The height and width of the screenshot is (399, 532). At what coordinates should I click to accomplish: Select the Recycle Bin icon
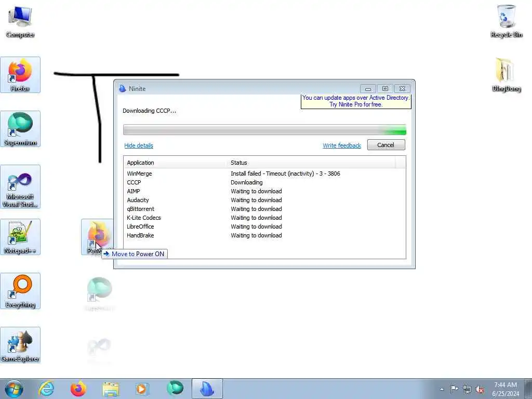click(x=506, y=21)
